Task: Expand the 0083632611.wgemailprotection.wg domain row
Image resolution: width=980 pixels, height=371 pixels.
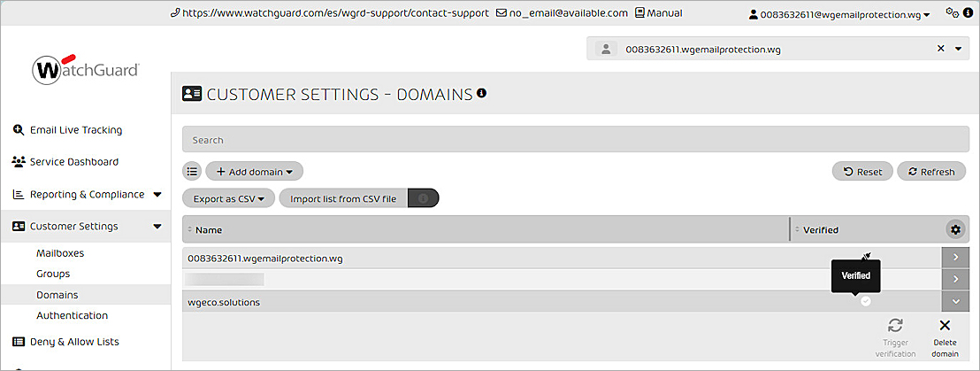Action: [x=954, y=258]
